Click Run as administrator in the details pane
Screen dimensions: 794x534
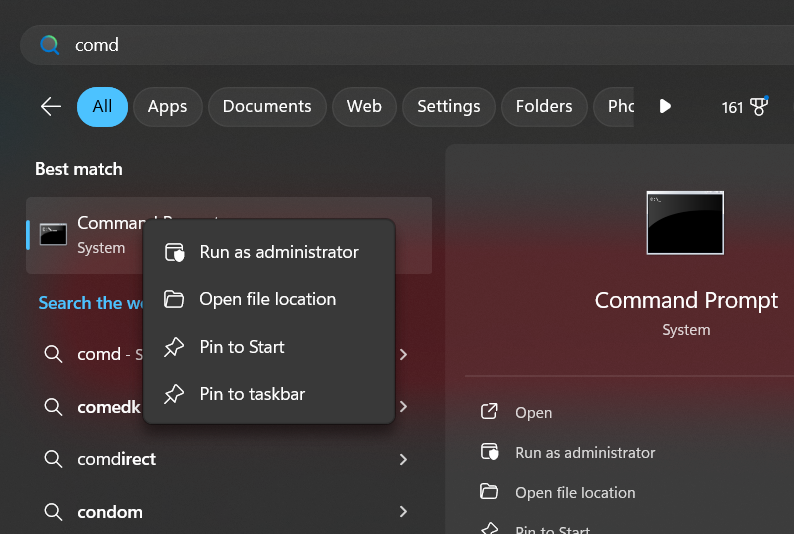pyautogui.click(x=585, y=453)
